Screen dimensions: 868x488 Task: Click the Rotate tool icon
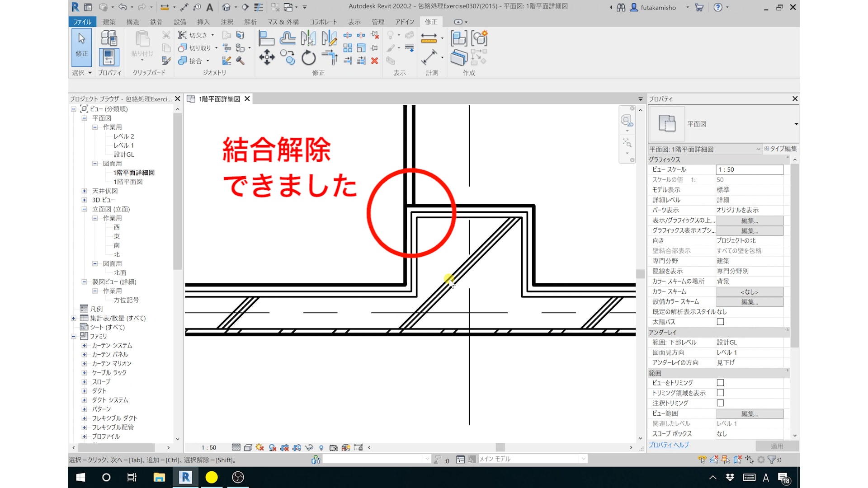pyautogui.click(x=308, y=57)
